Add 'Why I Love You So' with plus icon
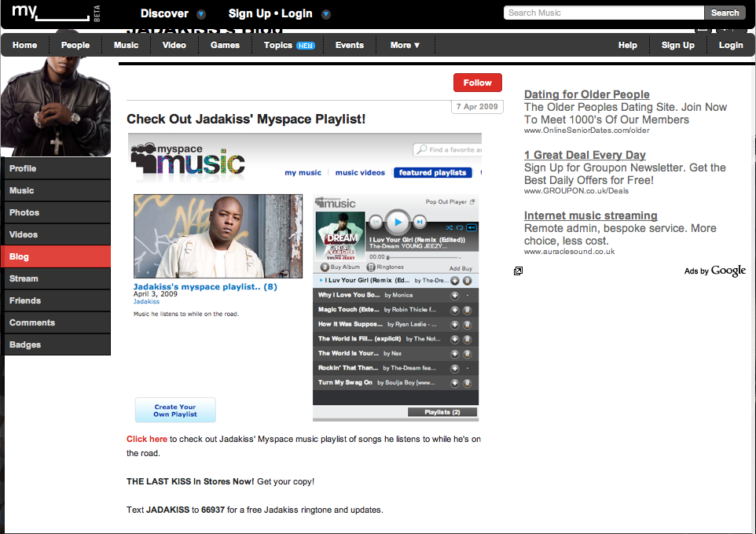Viewport: 756px width, 534px height. click(455, 295)
